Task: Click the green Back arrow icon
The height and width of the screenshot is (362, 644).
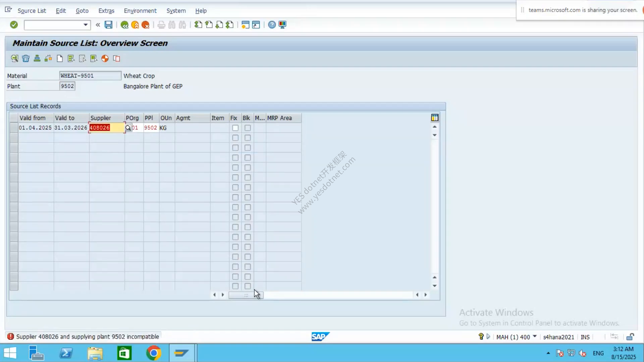Action: [x=124, y=25]
